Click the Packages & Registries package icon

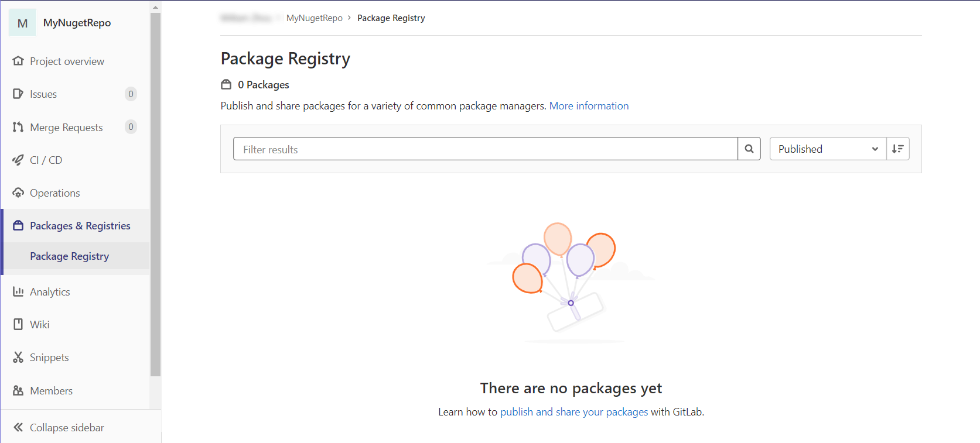[x=18, y=225]
